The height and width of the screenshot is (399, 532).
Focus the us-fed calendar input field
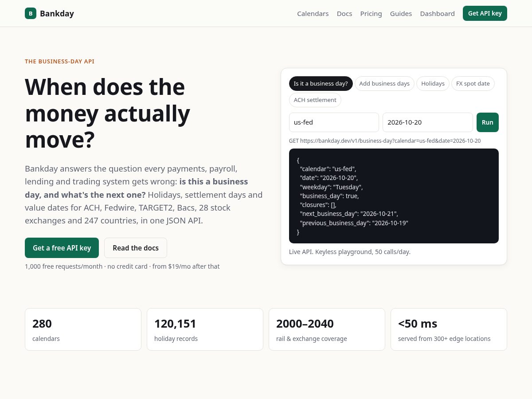[334, 122]
